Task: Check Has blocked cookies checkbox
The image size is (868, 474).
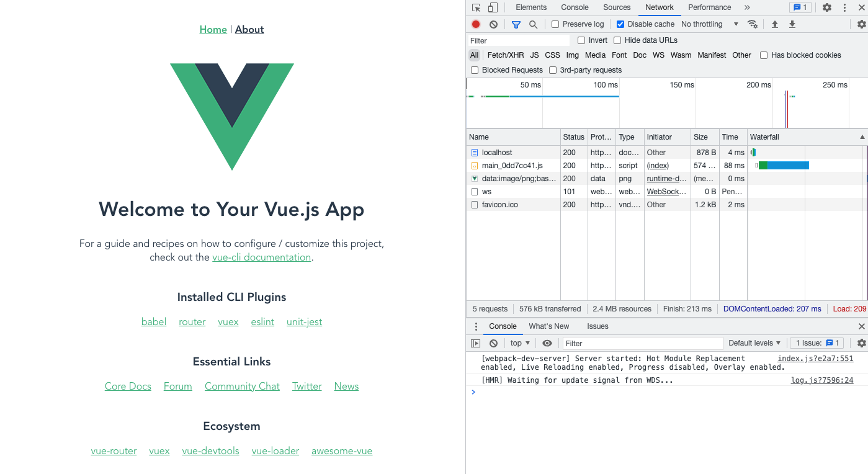Action: pos(764,55)
